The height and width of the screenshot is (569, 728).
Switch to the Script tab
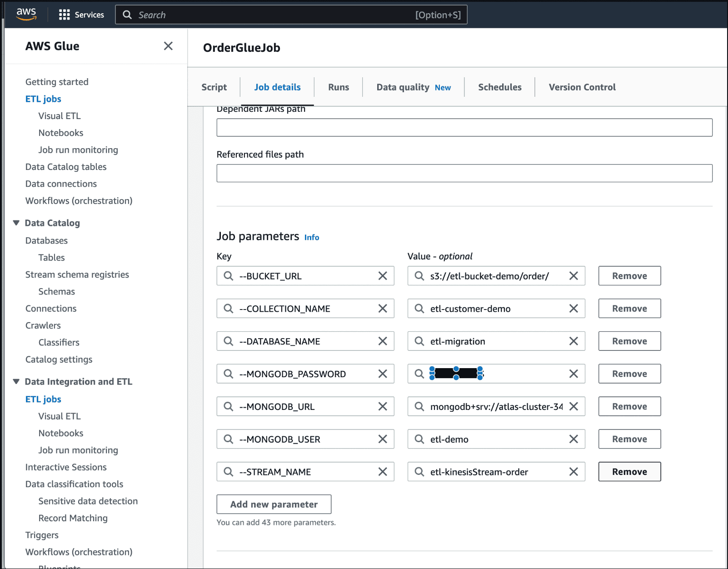214,87
